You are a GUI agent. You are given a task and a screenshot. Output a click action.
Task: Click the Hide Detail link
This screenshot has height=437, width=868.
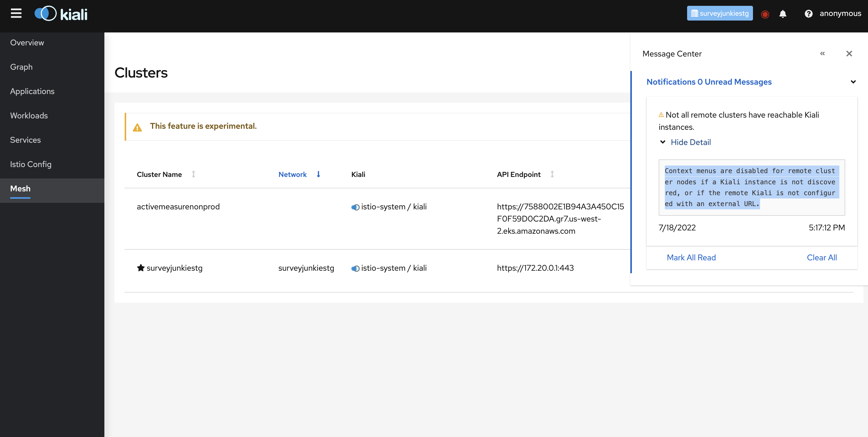tap(691, 142)
